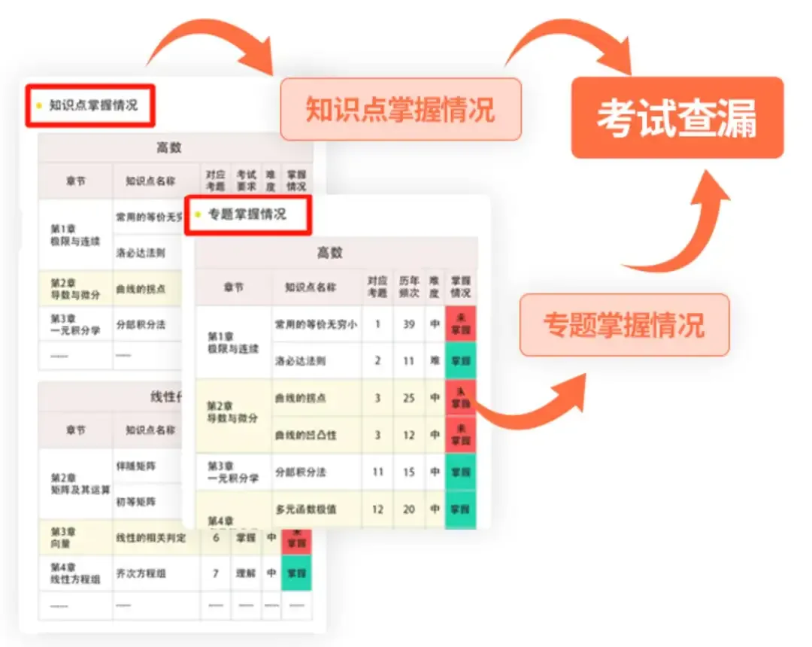Image resolution: width=812 pixels, height=647 pixels.
Task: Click green 掌握 status of 分部积分法 row
Action: [x=460, y=472]
